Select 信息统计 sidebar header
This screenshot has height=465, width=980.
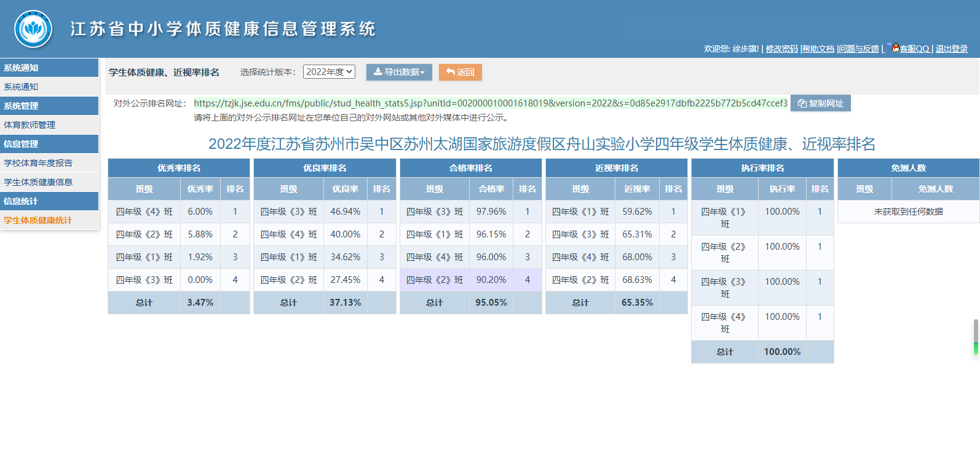(x=49, y=201)
